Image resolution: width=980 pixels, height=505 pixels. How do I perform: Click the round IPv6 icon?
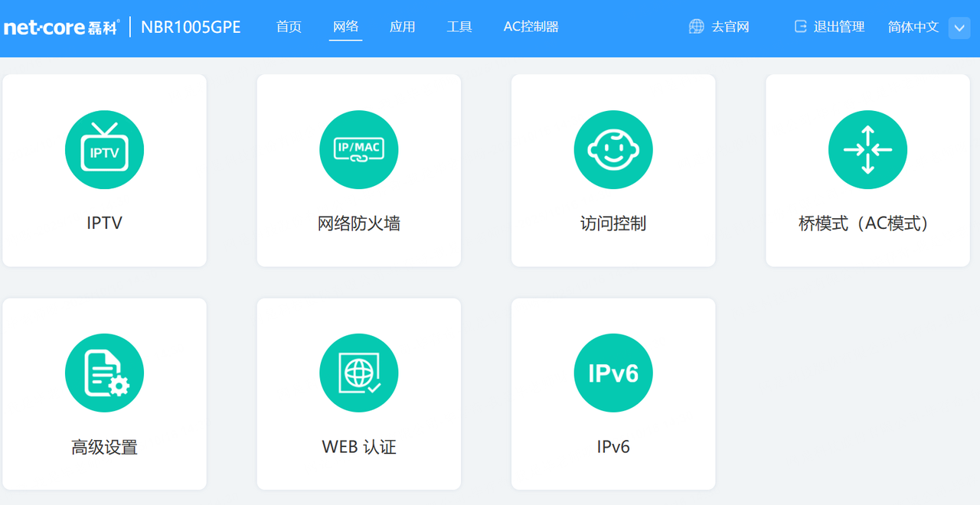[613, 373]
